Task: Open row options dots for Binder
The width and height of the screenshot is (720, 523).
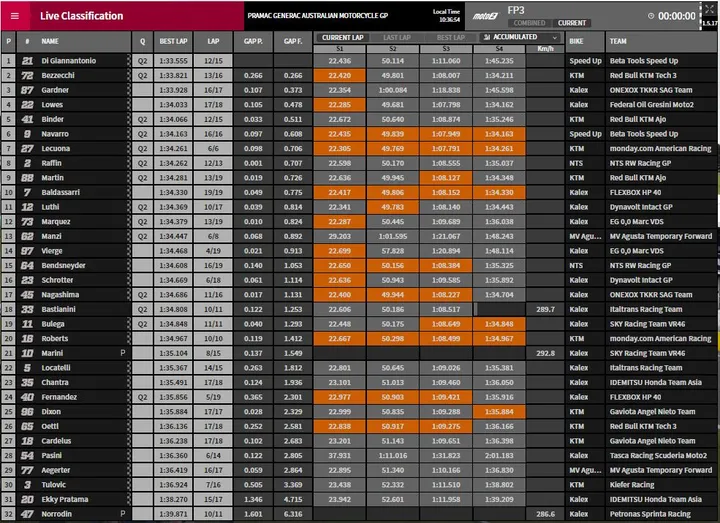Action: [x=128, y=119]
